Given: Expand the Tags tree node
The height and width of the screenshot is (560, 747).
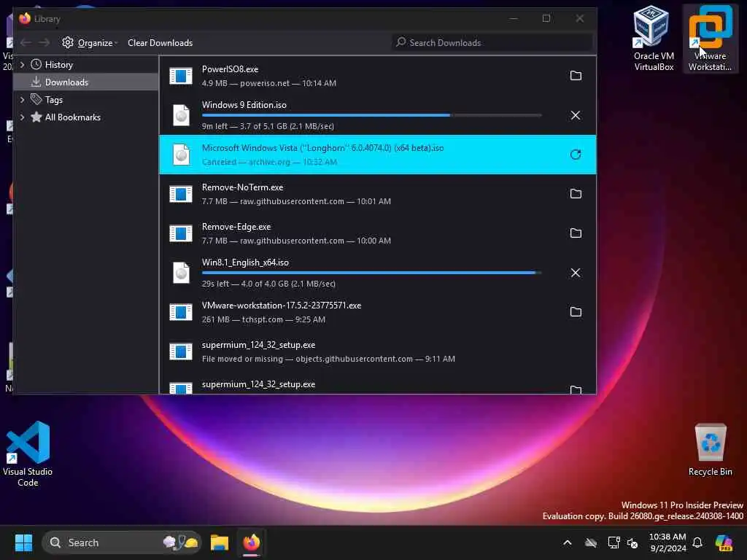Looking at the screenshot, I should (22, 100).
